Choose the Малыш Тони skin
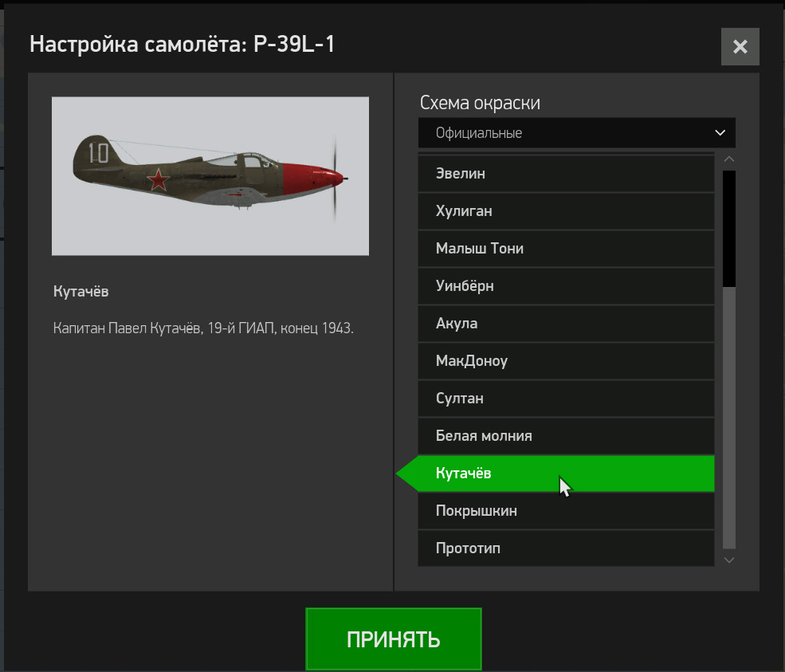Viewport: 785px width, 672px height. (566, 249)
